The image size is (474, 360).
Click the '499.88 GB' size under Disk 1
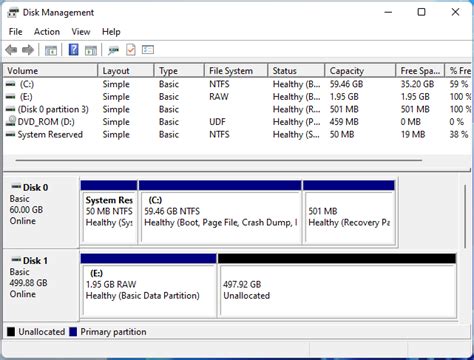tap(28, 283)
